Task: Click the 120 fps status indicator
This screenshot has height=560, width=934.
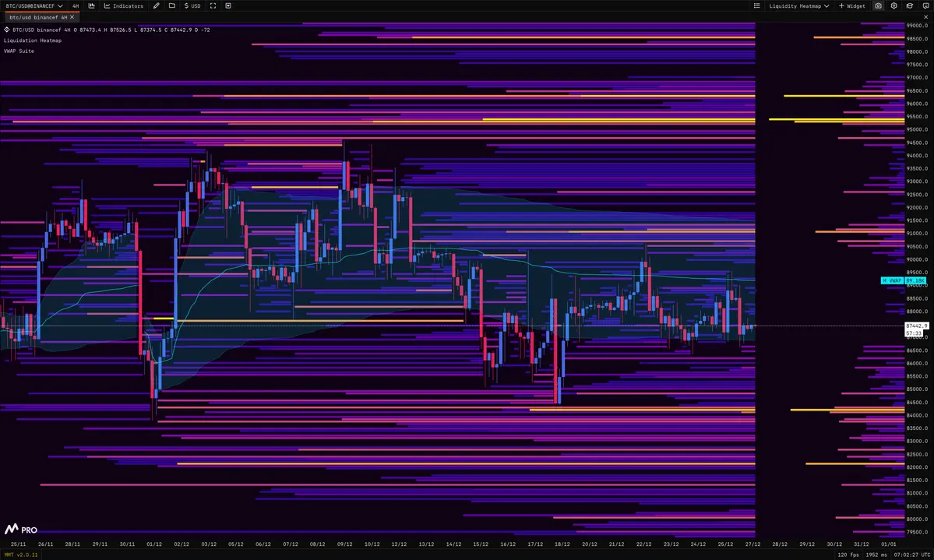Action: pos(848,555)
